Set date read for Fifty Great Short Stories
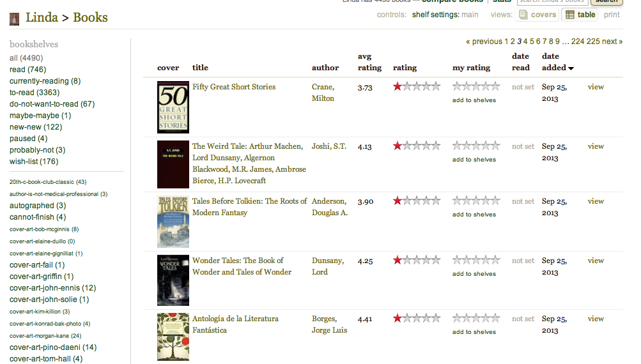Screen dimensions: 641x364 pyautogui.click(x=523, y=87)
